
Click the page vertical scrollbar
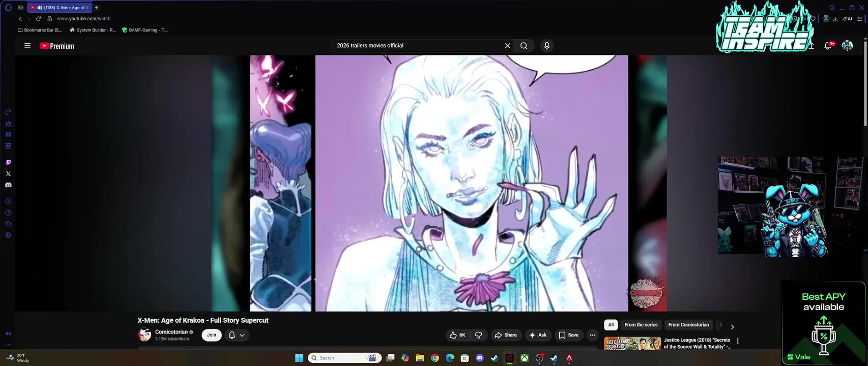tap(865, 84)
